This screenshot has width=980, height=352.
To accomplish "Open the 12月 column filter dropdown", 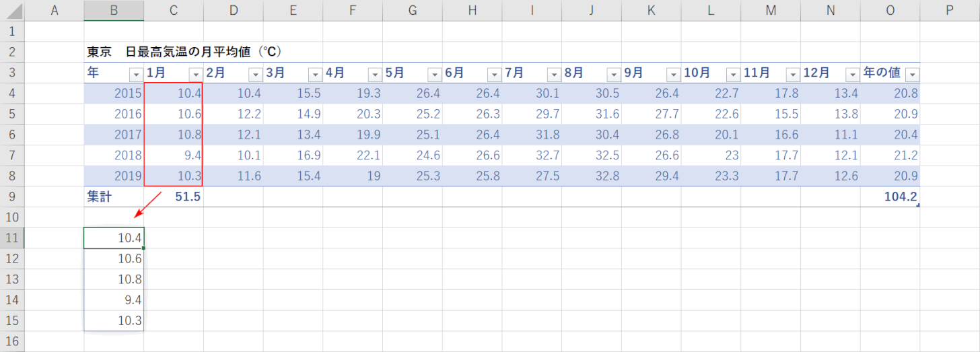I will pos(852,74).
